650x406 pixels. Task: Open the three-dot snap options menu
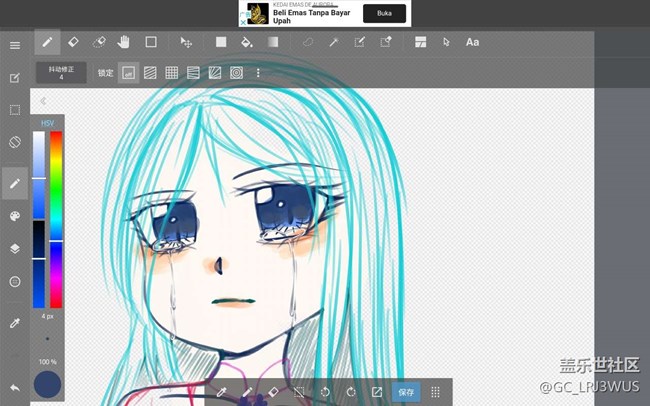(x=258, y=73)
